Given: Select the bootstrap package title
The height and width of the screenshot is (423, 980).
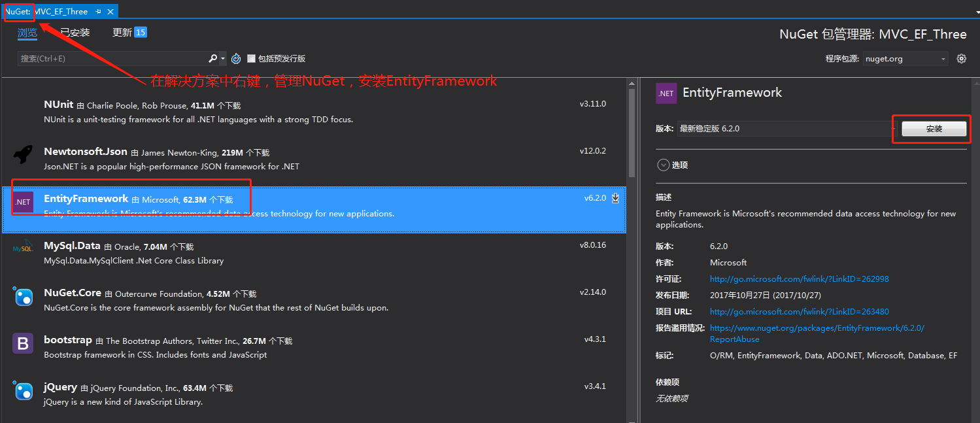Looking at the screenshot, I should tap(68, 340).
